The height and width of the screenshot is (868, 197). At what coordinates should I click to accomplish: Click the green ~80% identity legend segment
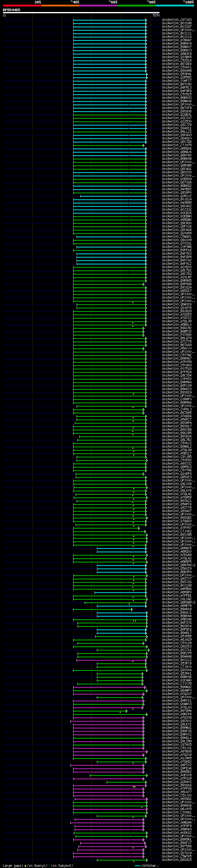click(x=137, y=6)
